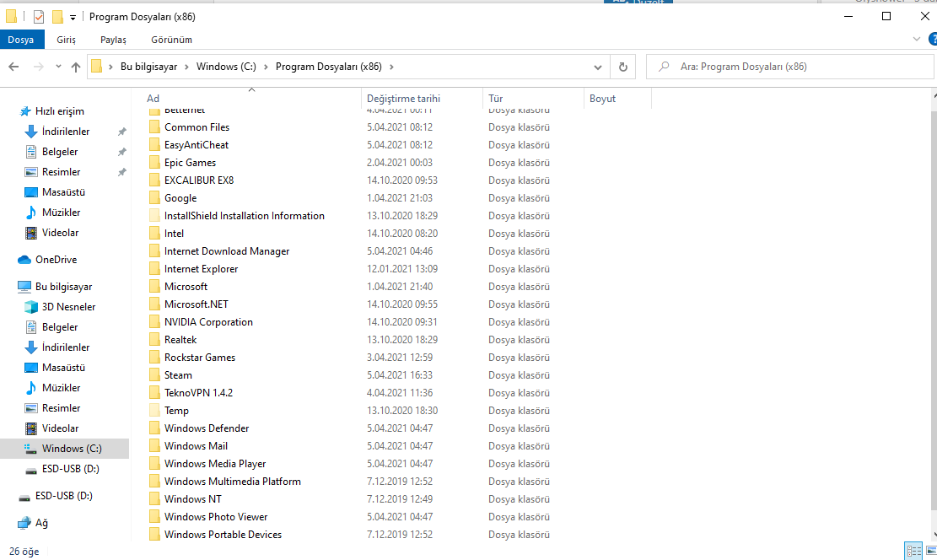The width and height of the screenshot is (937, 560).
Task: Click the New folder icon in the title bar
Action: (57, 17)
